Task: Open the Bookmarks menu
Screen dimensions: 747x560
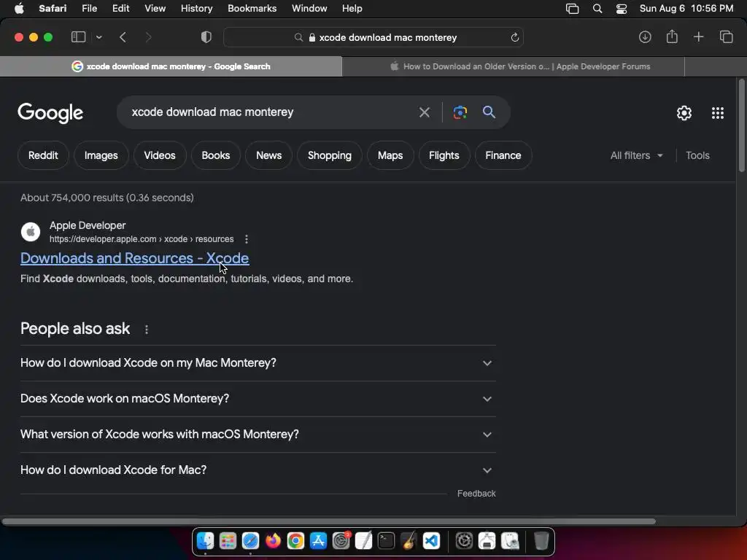Action: pos(252,8)
